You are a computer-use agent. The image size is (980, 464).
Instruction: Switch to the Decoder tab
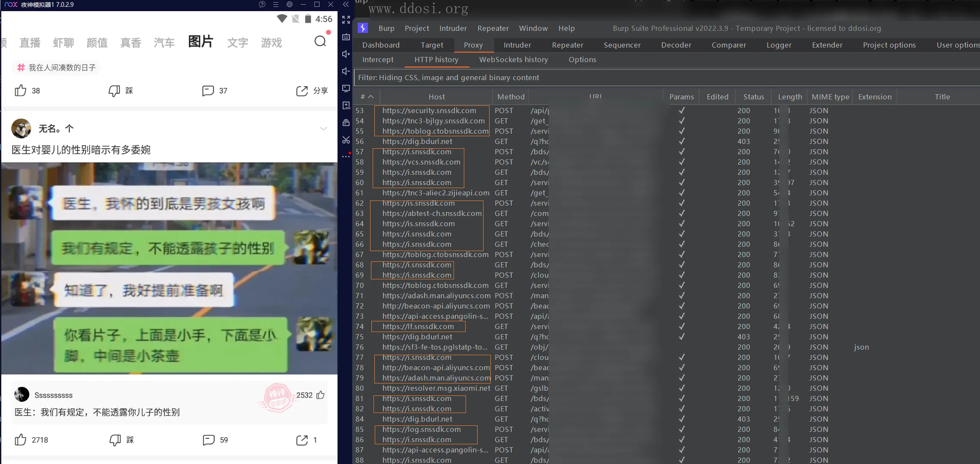point(676,45)
